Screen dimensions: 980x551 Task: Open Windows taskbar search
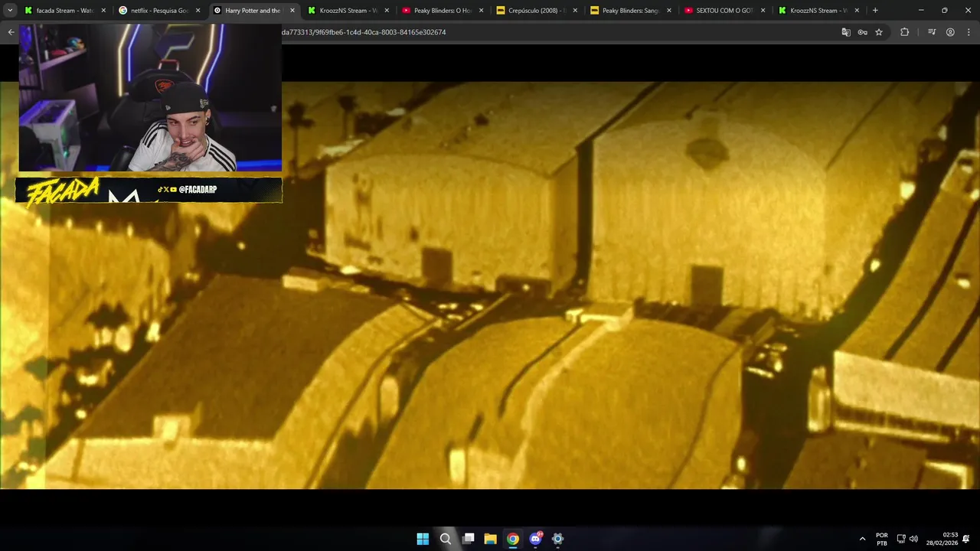(x=446, y=539)
